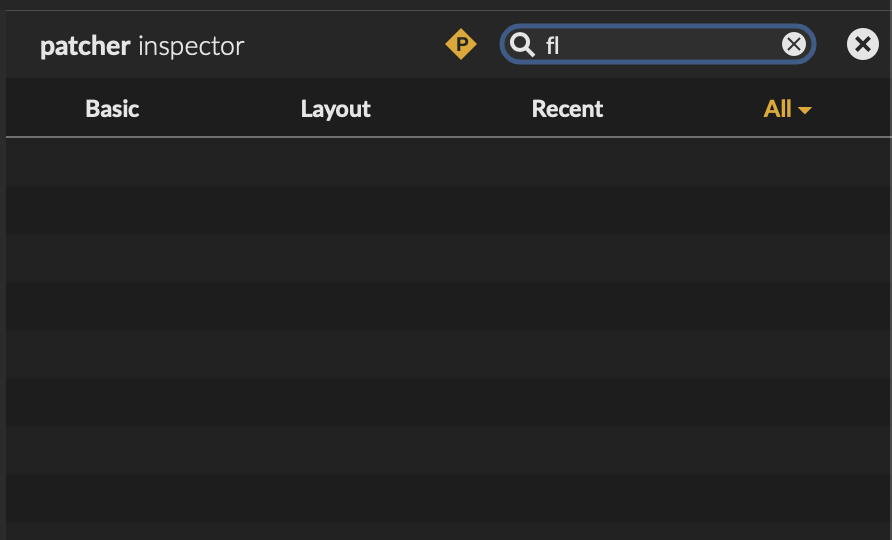Screen dimensions: 892x540
Task: Click the "inspector" title word
Action: pos(191,46)
